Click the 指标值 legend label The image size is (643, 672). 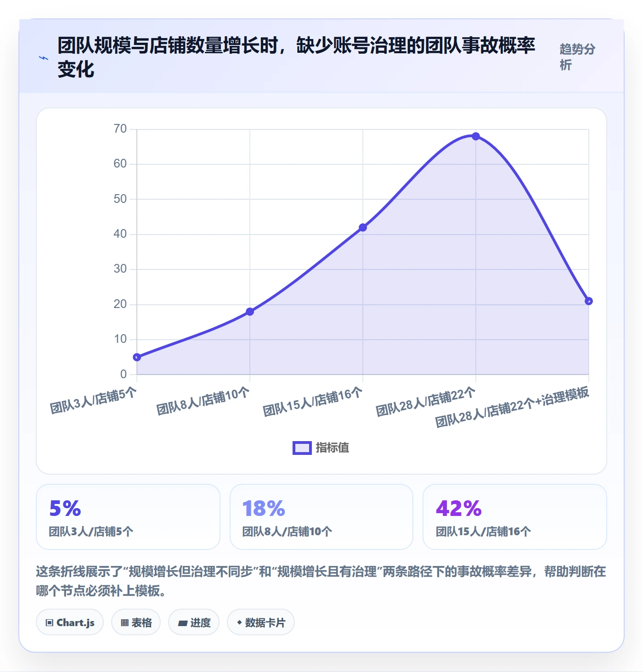click(x=333, y=448)
